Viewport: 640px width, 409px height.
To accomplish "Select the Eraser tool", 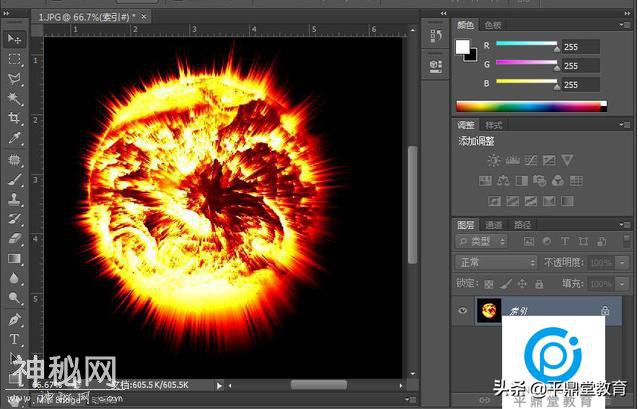I will click(x=14, y=239).
